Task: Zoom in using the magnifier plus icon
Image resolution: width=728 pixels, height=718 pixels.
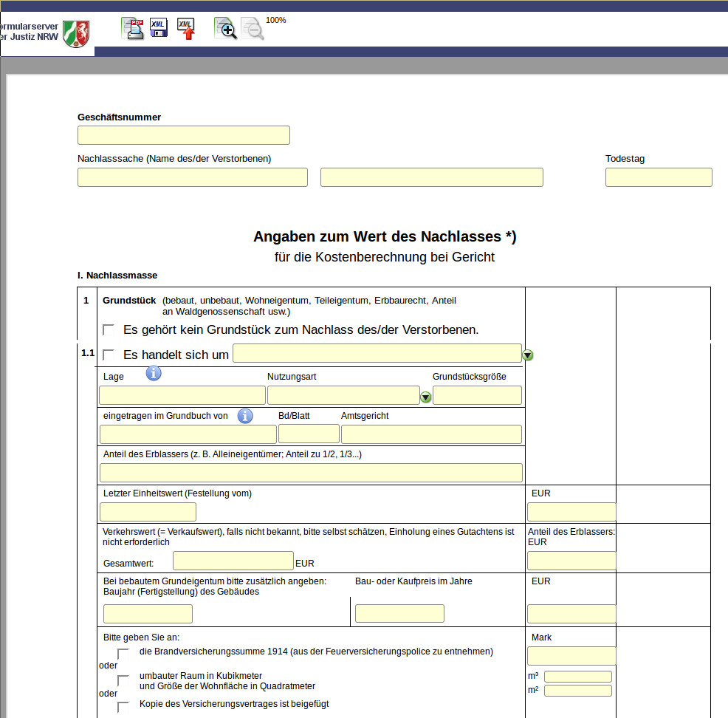Action: (x=225, y=28)
